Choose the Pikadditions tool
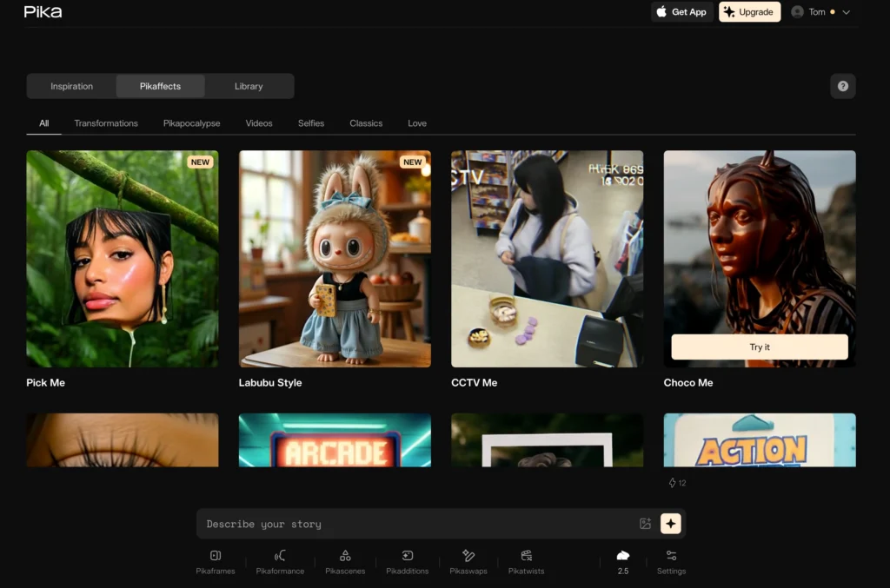Viewport: 890px width, 588px height. 407,556
